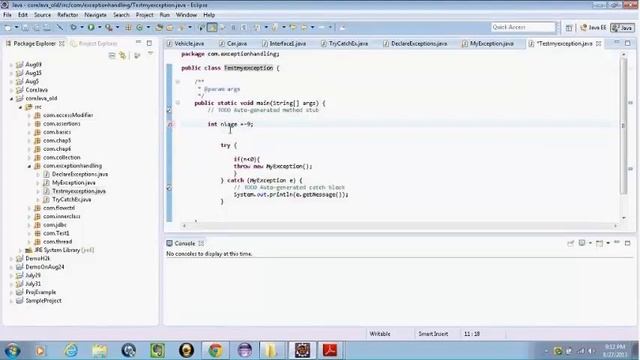Screen dimensions: 640x360
Task: Click the Save icon in the toolbar
Action: pos(25,27)
